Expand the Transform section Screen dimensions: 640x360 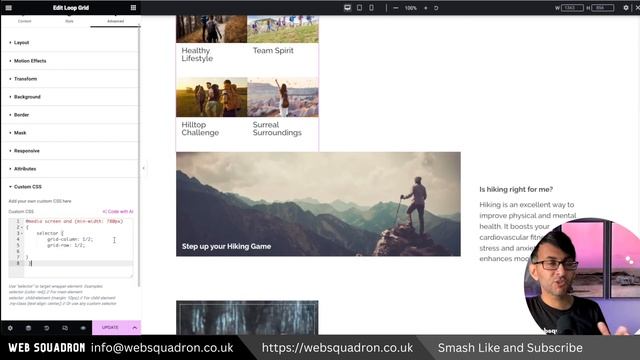click(x=70, y=79)
